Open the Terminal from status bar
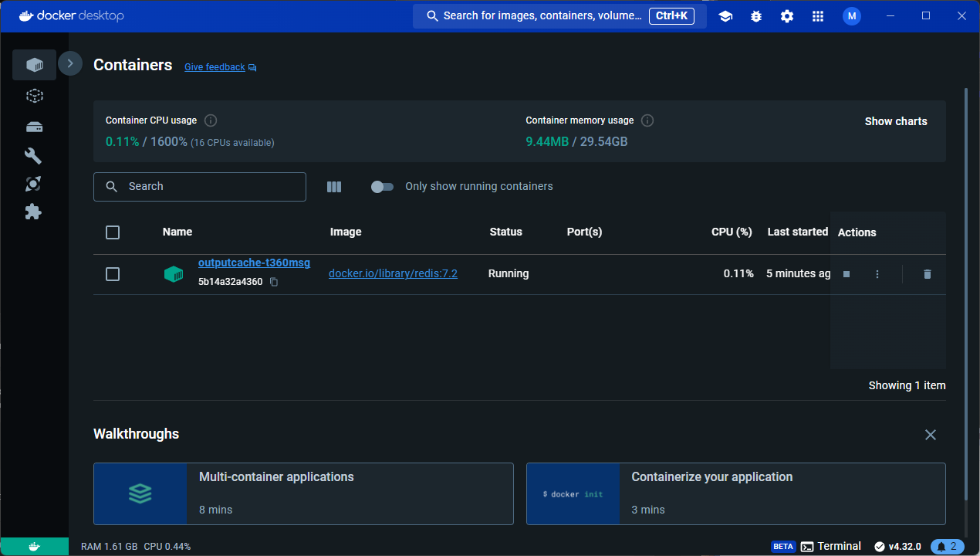Screen dimensions: 980x556 (831, 546)
